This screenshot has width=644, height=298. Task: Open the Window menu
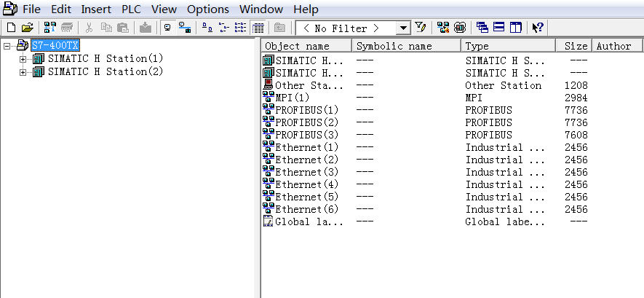[261, 9]
